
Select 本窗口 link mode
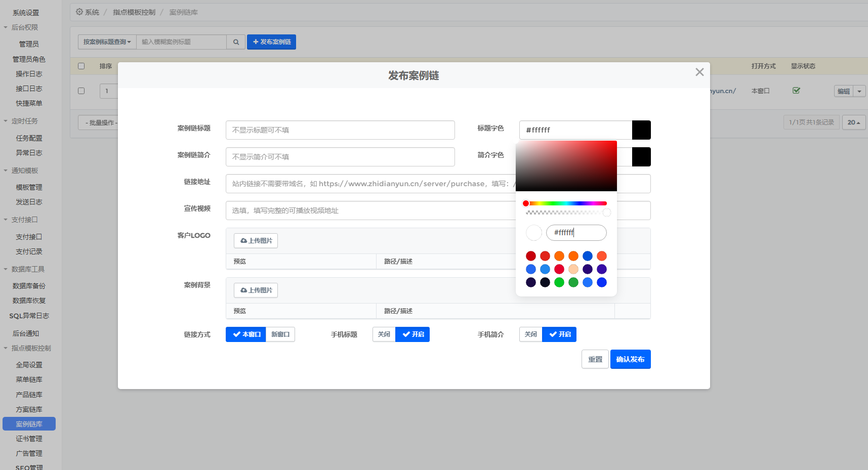[246, 334]
